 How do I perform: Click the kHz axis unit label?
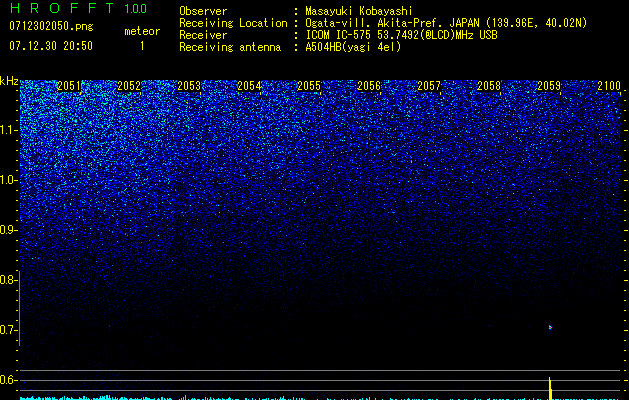point(9,81)
